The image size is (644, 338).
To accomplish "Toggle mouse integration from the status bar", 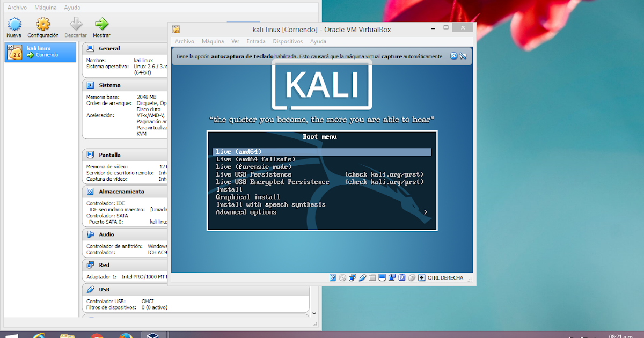I will [x=411, y=277].
